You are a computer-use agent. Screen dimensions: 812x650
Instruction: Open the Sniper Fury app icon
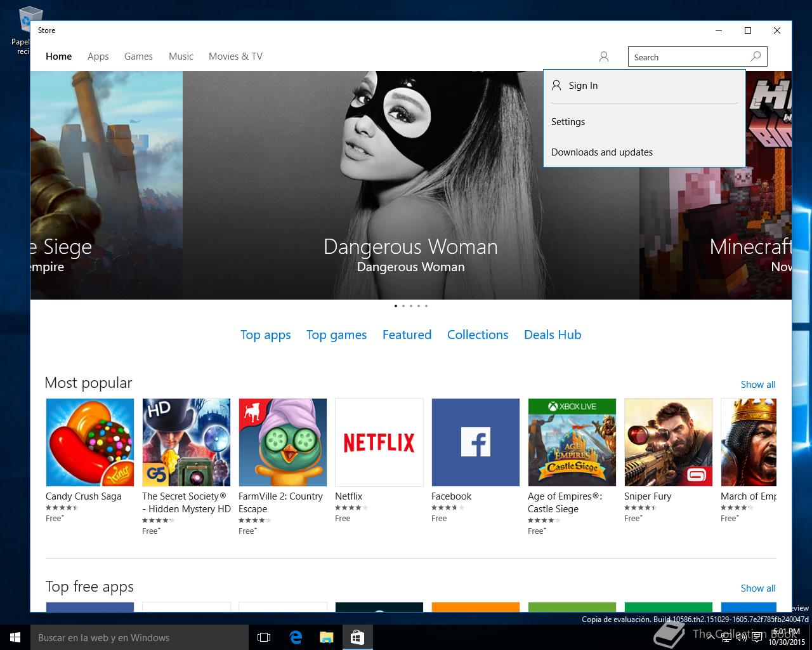point(669,442)
